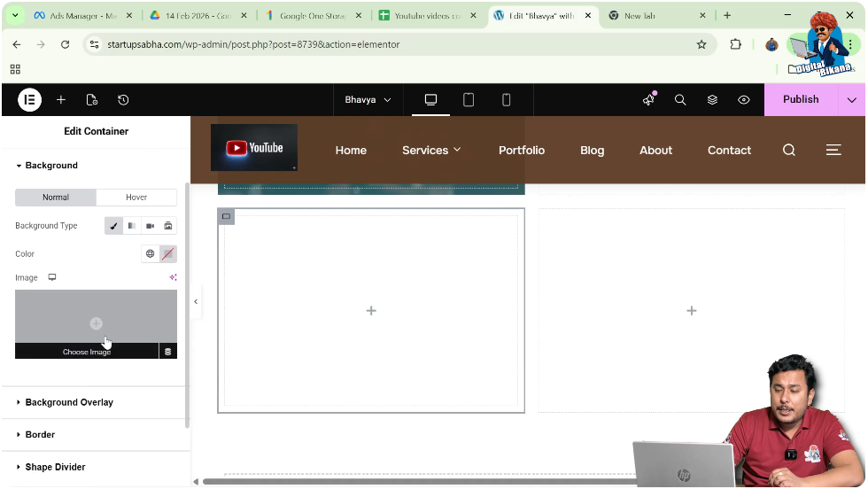This screenshot has width=868, height=489.
Task: Open the Portfolio menu item
Action: [522, 150]
